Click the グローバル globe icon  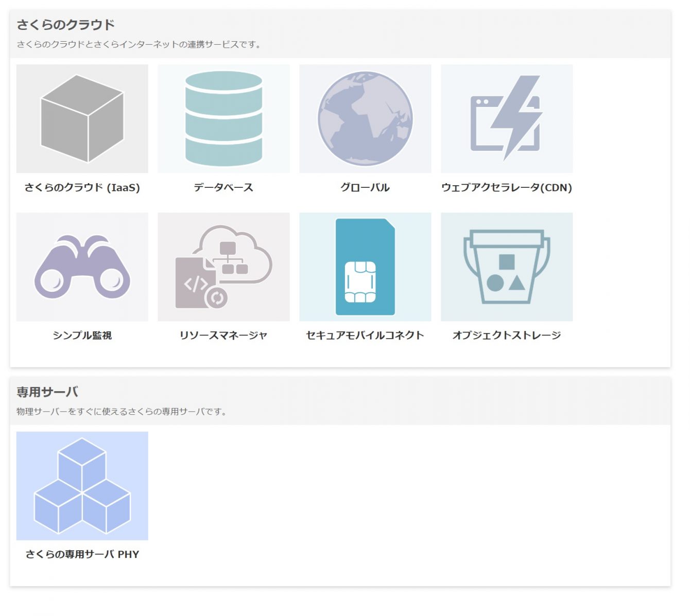[365, 118]
